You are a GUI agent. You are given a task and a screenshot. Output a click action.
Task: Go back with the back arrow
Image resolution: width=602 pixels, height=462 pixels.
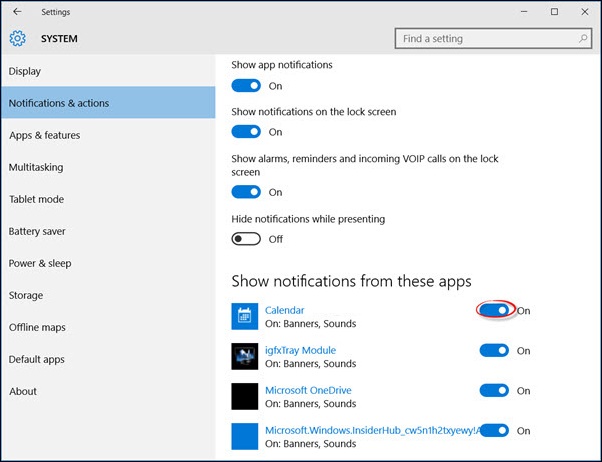click(x=17, y=12)
